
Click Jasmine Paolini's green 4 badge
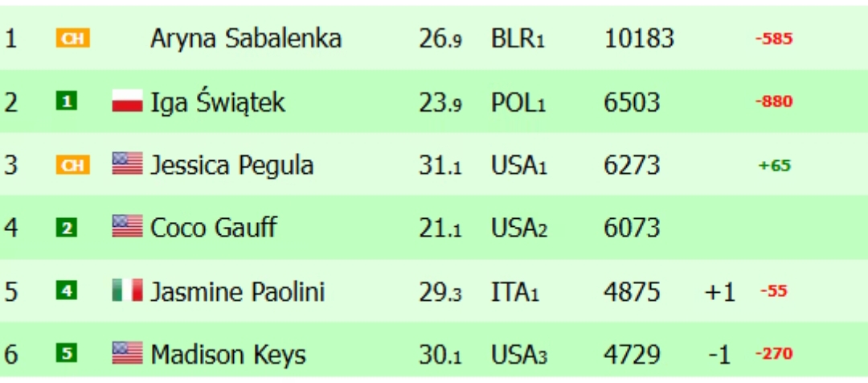pyautogui.click(x=67, y=290)
